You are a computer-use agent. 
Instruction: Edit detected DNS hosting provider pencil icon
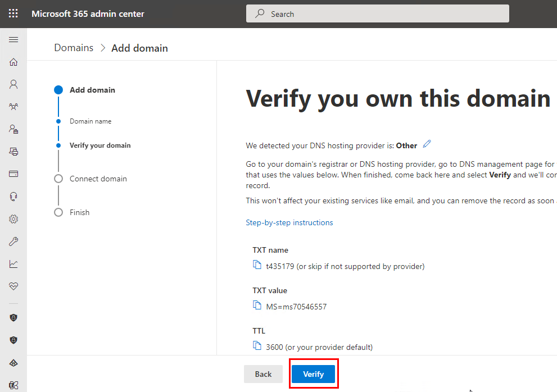coord(427,144)
